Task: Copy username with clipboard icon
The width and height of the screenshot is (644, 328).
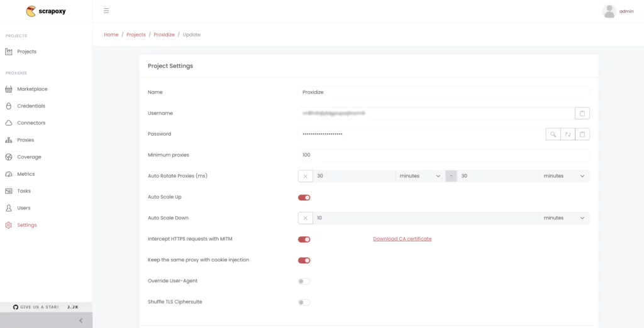Action: (582, 113)
